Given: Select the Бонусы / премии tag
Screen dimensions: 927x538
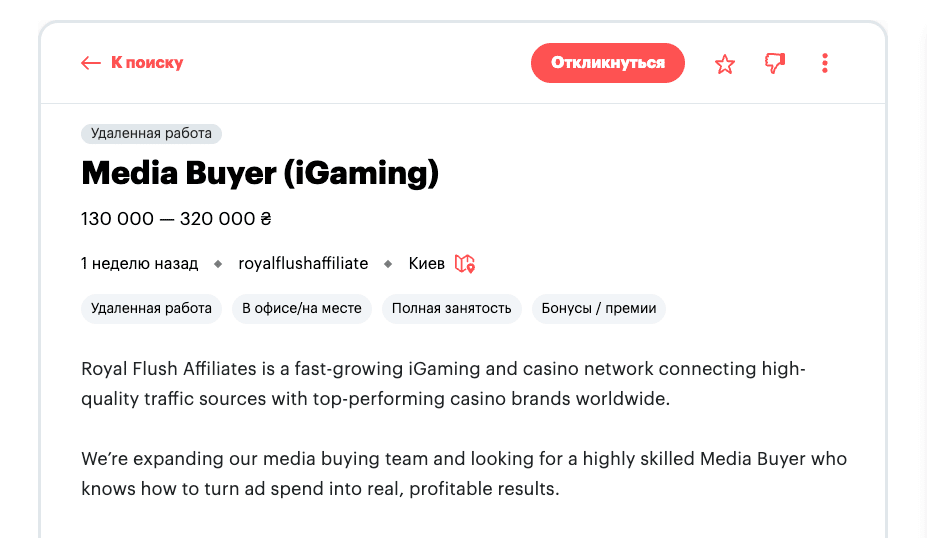Looking at the screenshot, I should (x=599, y=308).
